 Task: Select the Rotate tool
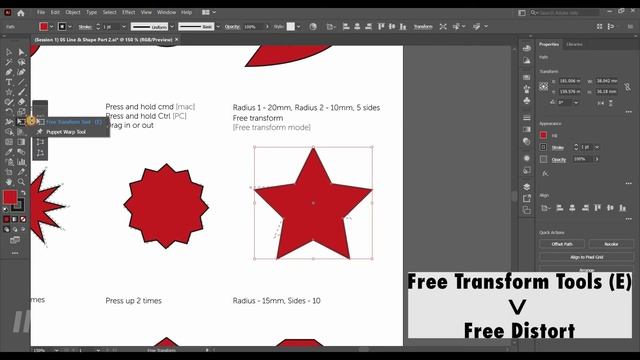(9, 112)
